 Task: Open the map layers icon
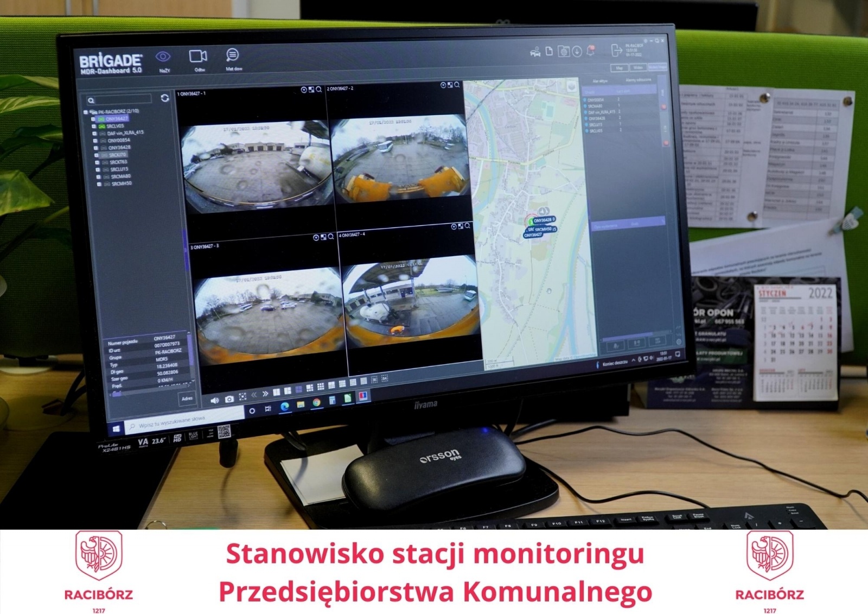(x=571, y=86)
